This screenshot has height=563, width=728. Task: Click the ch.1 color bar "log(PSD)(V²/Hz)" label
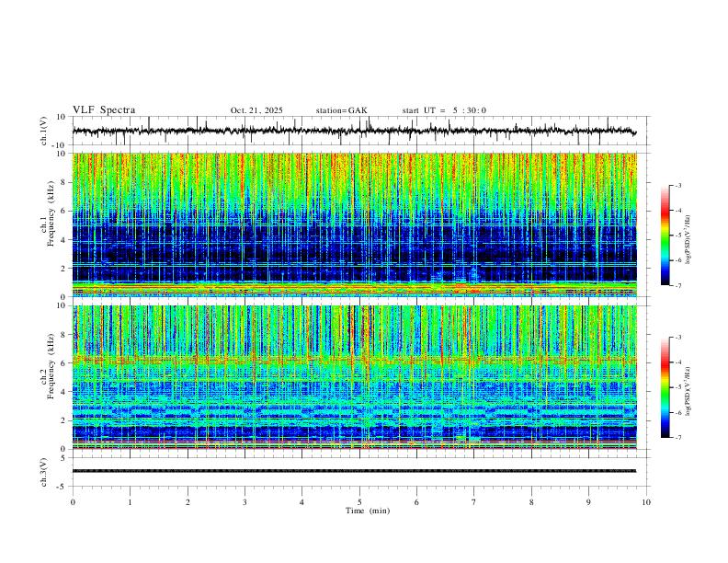point(688,240)
